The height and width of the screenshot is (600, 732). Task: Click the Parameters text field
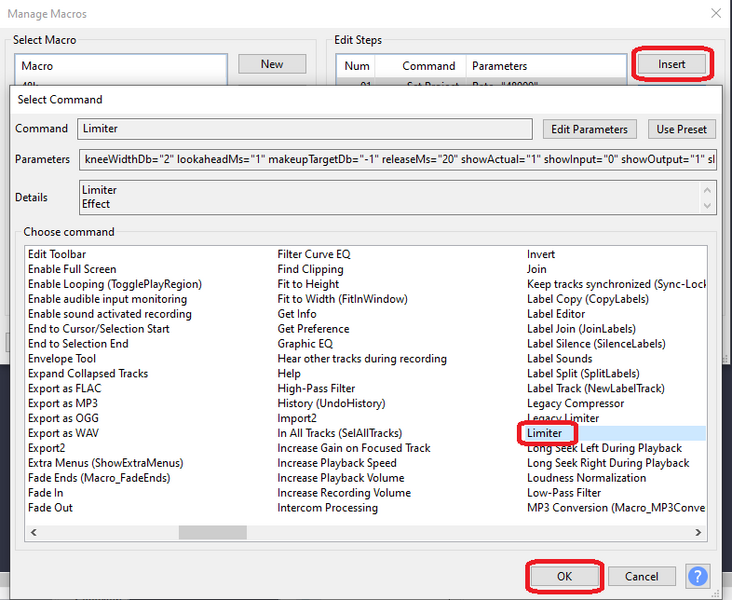[x=397, y=160]
